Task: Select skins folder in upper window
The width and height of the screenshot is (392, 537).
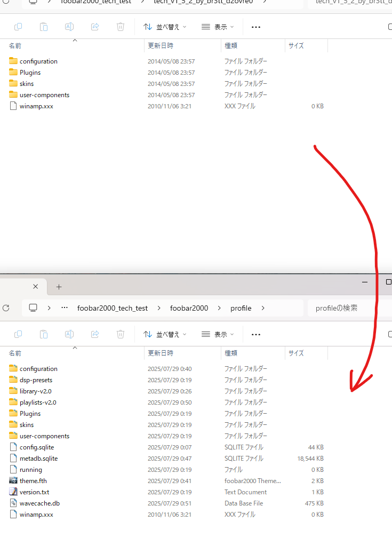Action: point(27,84)
